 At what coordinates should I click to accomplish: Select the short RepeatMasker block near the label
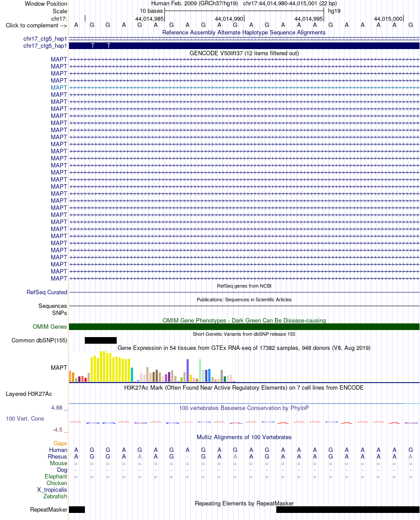(77, 510)
